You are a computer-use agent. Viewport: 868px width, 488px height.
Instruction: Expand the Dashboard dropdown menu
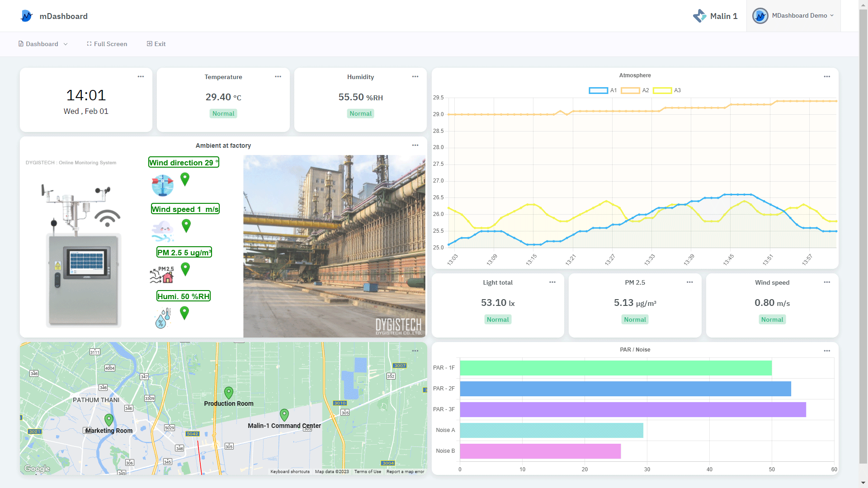pos(43,44)
